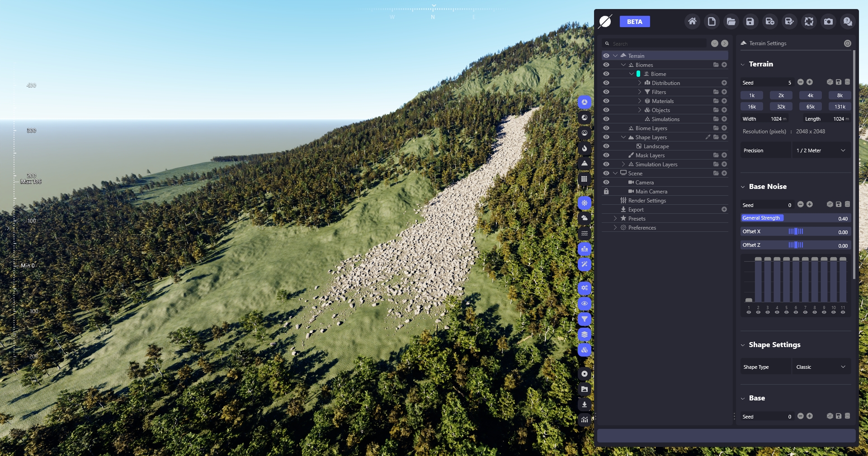Hide the Landscape layer
The width and height of the screenshot is (868, 456).
click(x=606, y=146)
